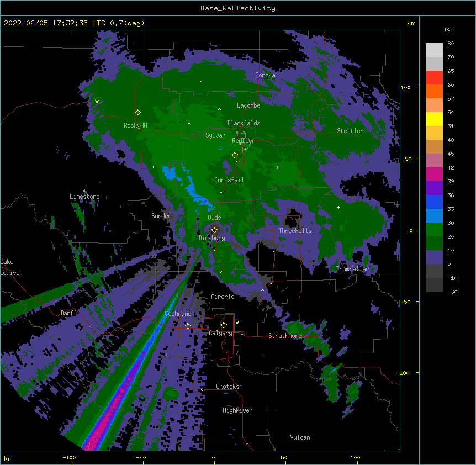Click the Ponoka city label

coord(265,75)
